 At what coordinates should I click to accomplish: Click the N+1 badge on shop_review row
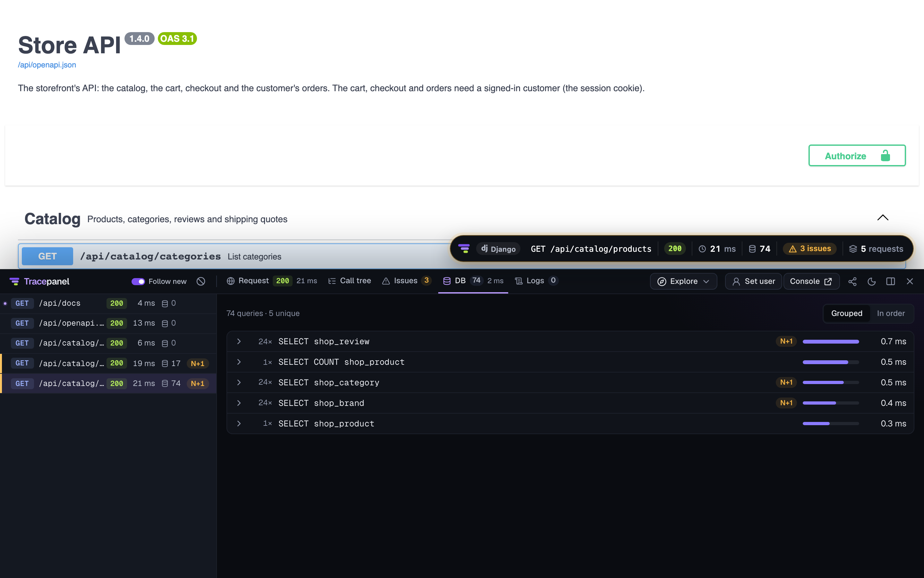(x=786, y=341)
